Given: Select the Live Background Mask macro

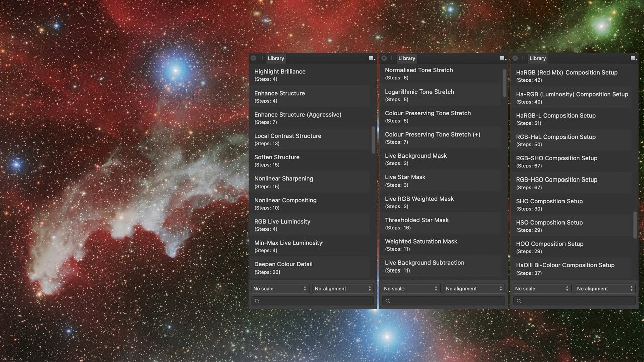Looking at the screenshot, I should pyautogui.click(x=440, y=159).
